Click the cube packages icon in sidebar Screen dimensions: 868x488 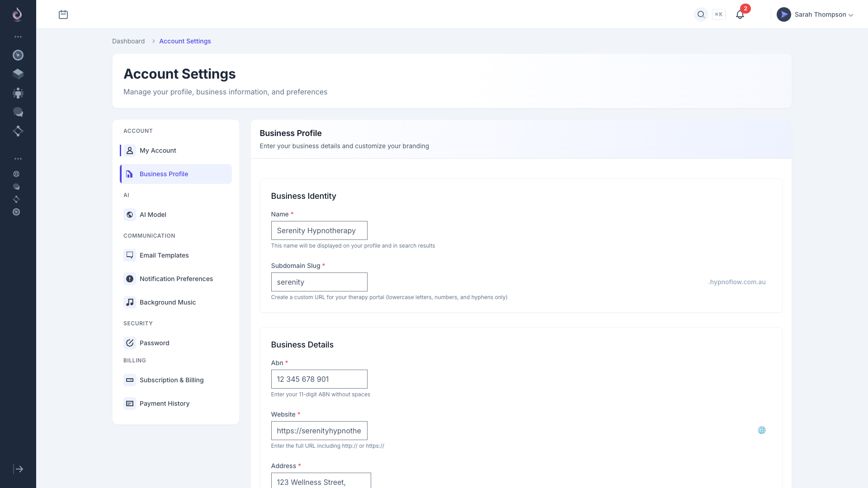(x=18, y=74)
